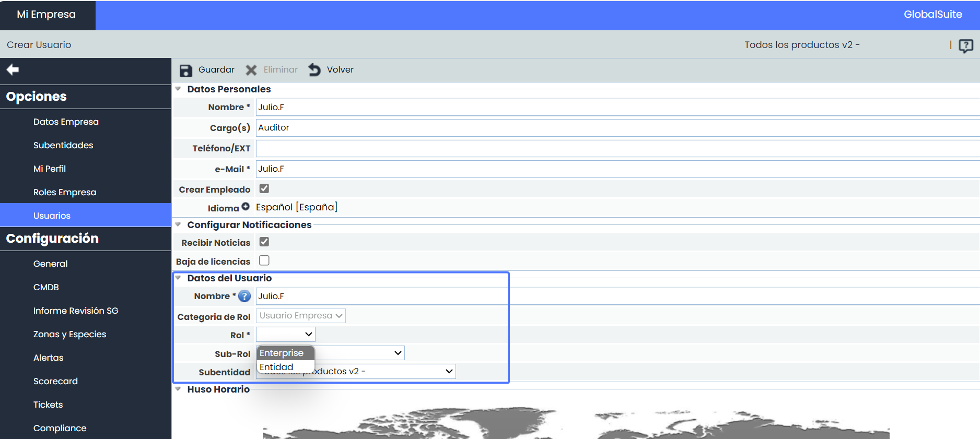Open Roles Empresa in the sidebar

[x=65, y=192]
